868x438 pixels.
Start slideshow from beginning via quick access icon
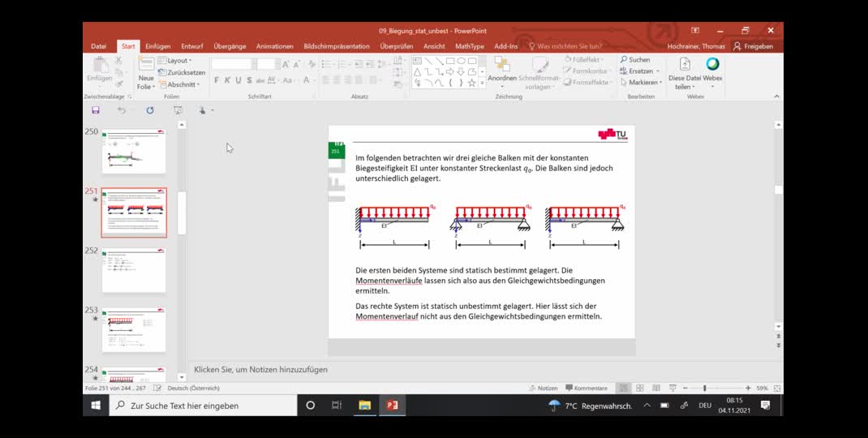178,110
